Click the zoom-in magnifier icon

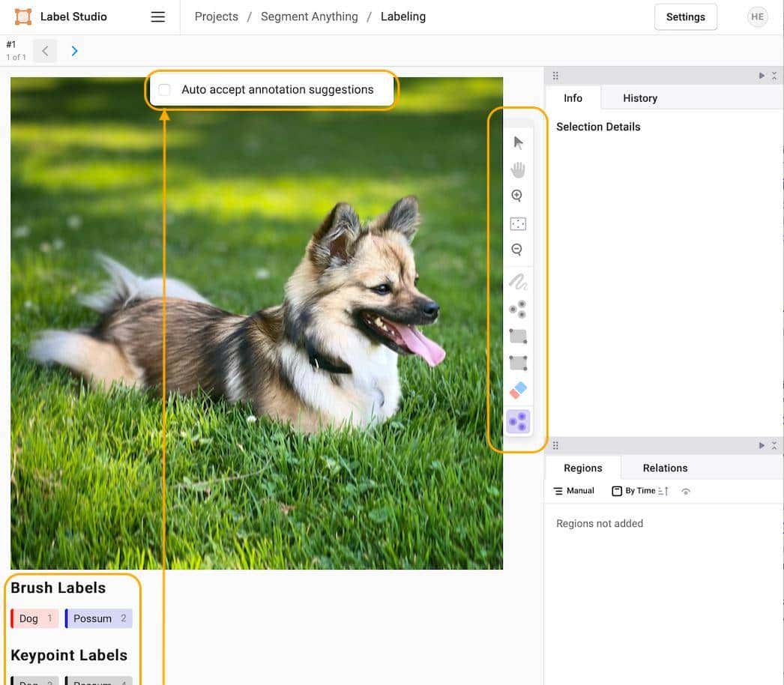[517, 196]
